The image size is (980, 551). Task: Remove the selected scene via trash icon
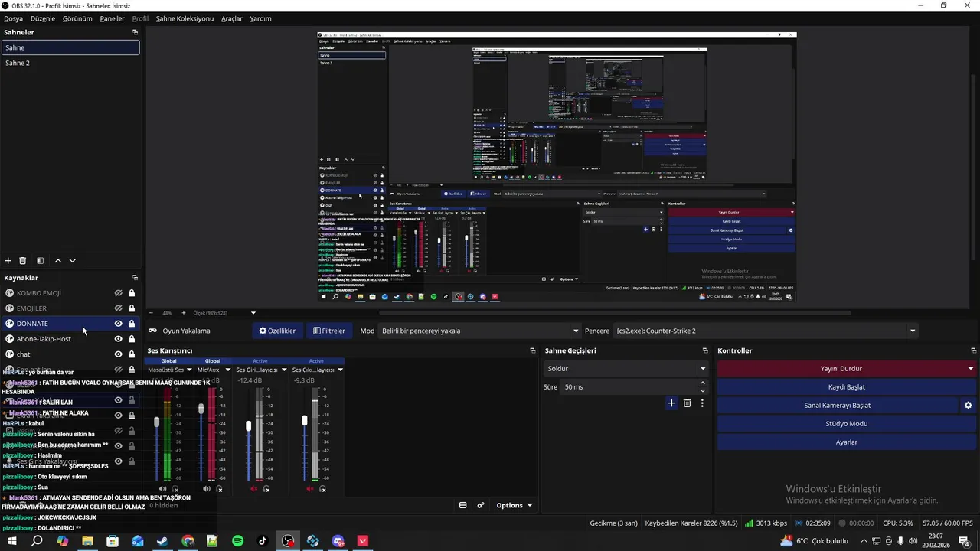pos(23,261)
